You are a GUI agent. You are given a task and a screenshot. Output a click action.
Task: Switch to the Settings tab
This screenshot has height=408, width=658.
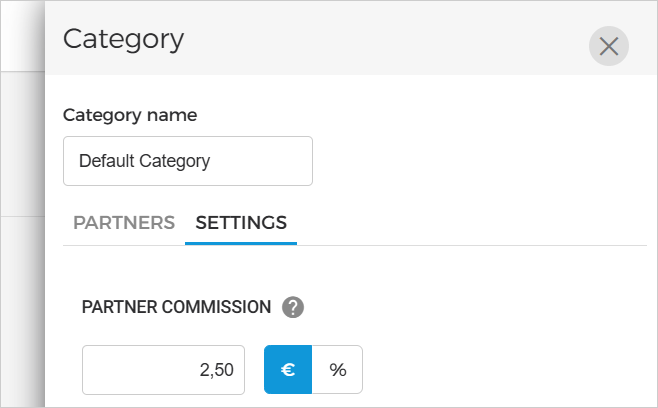(241, 222)
